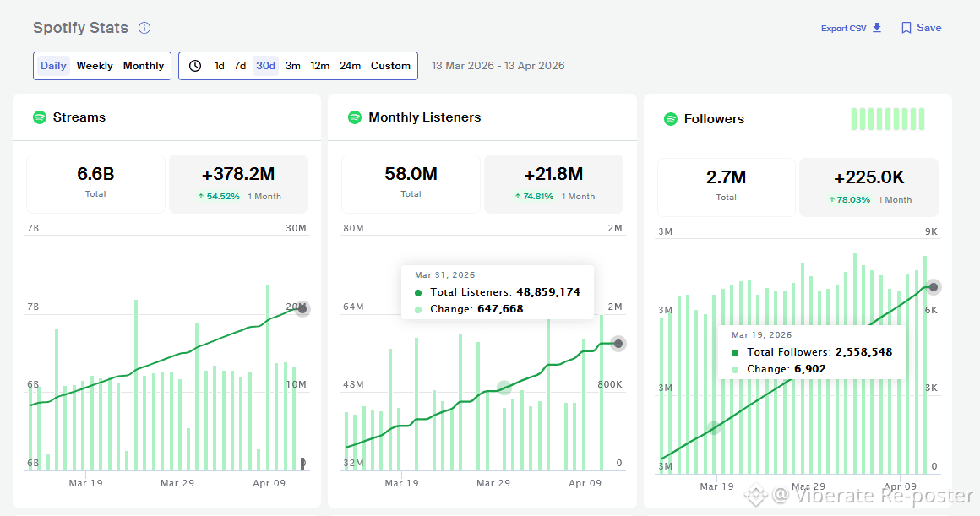
Task: Select the 24m time range
Action: tap(350, 66)
